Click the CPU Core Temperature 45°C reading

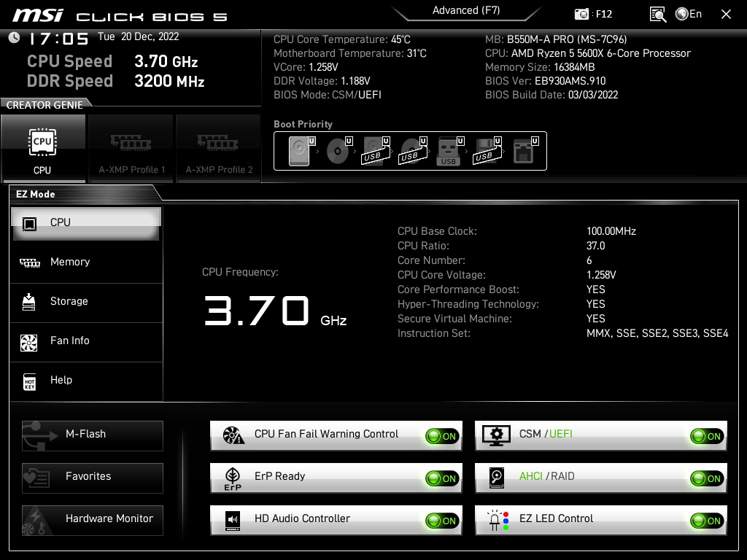pyautogui.click(x=342, y=39)
